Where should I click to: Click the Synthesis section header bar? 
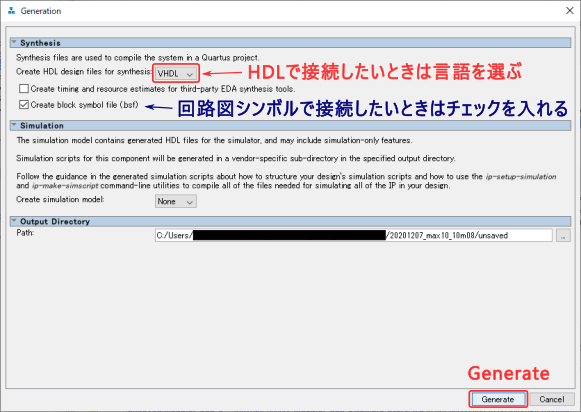pyautogui.click(x=290, y=43)
